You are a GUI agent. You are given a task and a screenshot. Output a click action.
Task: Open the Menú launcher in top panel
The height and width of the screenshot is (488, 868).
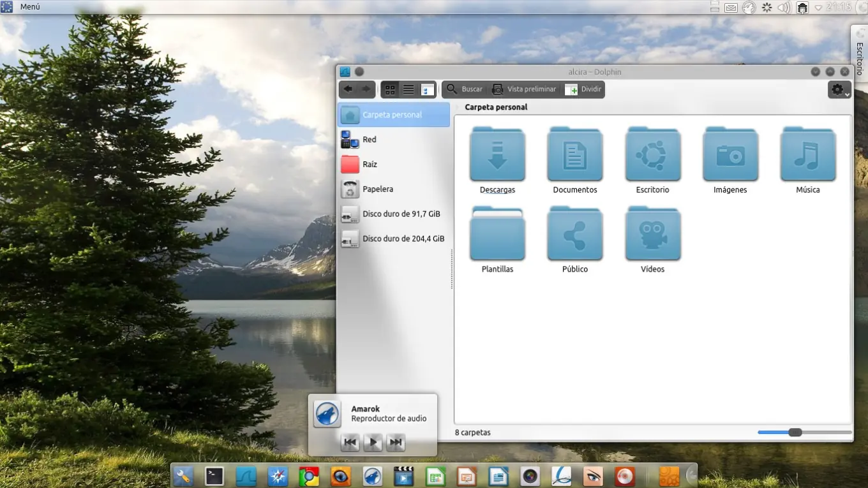click(22, 7)
